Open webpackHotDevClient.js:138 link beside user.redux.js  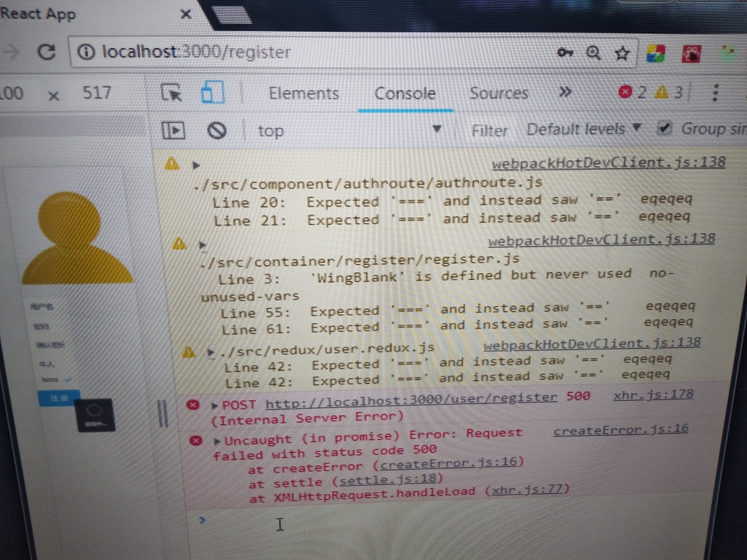click(592, 344)
